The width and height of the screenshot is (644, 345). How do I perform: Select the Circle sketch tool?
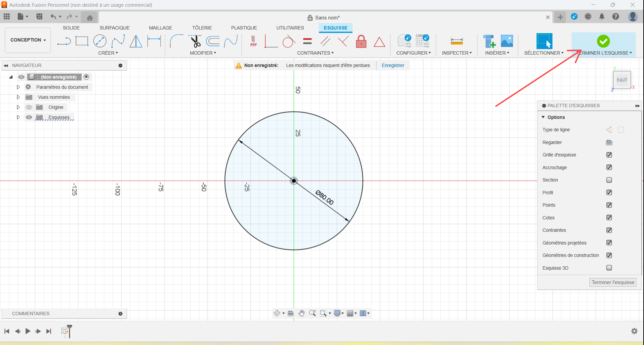pos(100,41)
